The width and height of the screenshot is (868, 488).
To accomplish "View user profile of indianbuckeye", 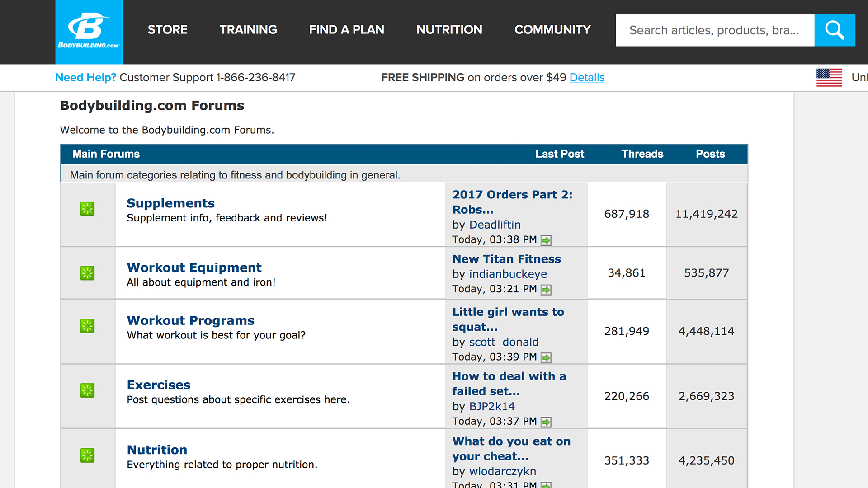I will (x=508, y=274).
